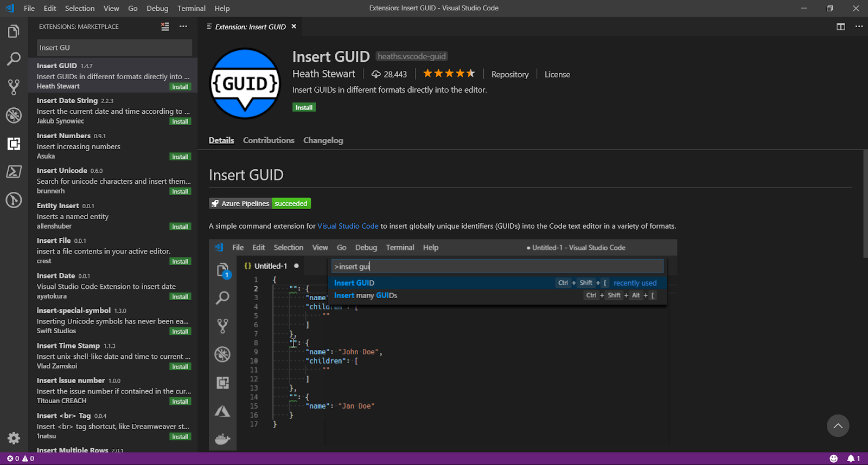Click the five-star rating of Insert GUID

(449, 74)
